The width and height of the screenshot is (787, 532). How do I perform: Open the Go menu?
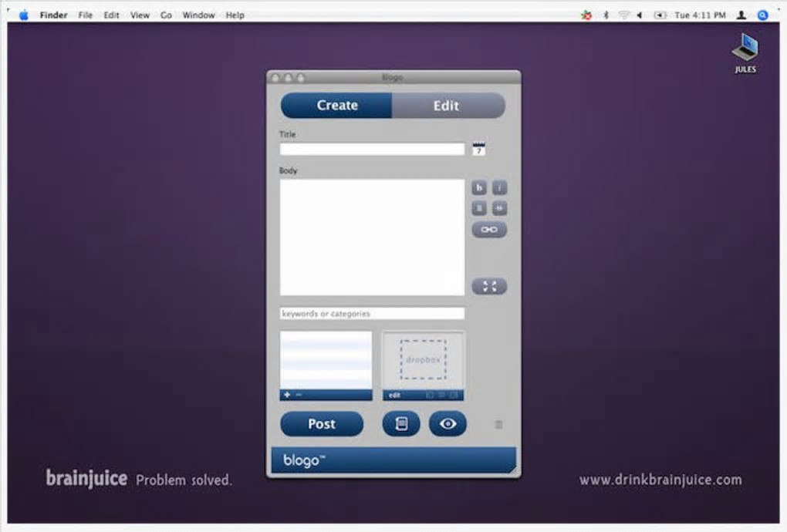pyautogui.click(x=166, y=15)
